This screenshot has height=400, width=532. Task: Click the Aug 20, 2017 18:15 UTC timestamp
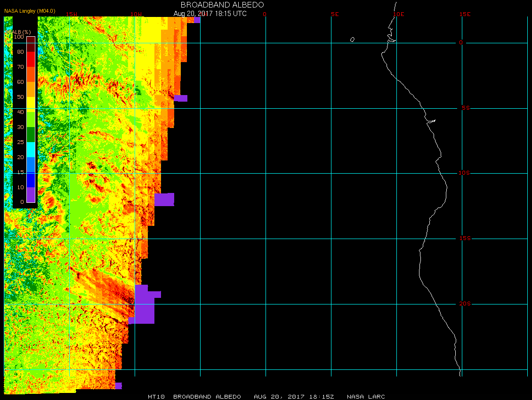coord(210,14)
